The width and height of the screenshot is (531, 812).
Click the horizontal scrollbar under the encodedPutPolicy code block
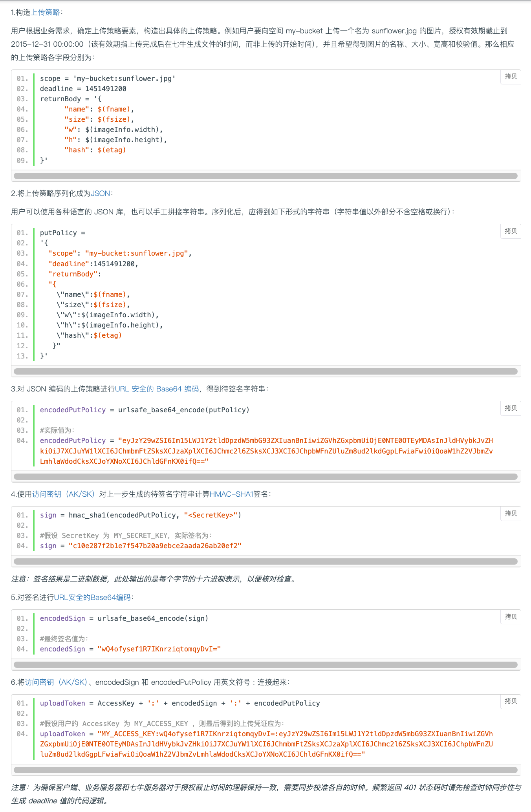click(x=265, y=477)
